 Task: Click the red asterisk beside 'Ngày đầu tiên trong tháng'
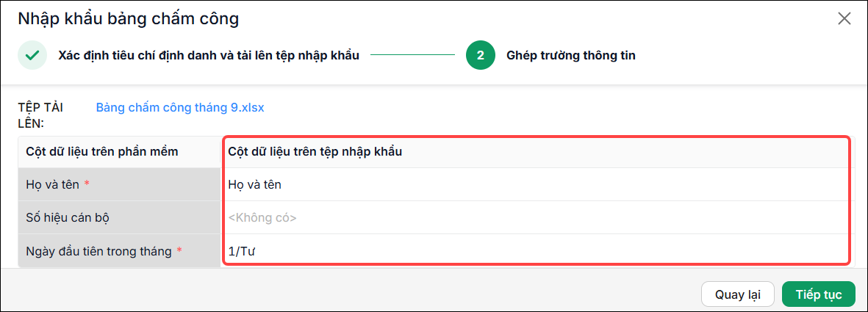tap(179, 250)
